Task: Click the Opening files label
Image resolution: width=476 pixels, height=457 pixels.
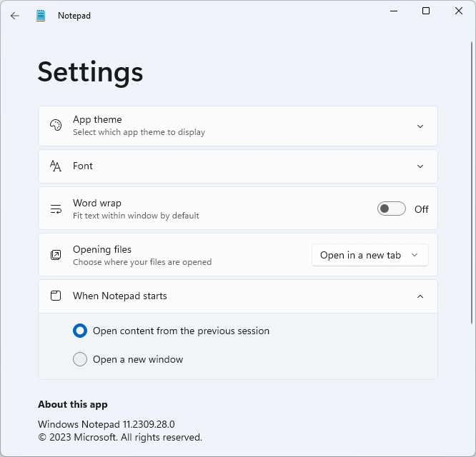Action: coord(102,249)
